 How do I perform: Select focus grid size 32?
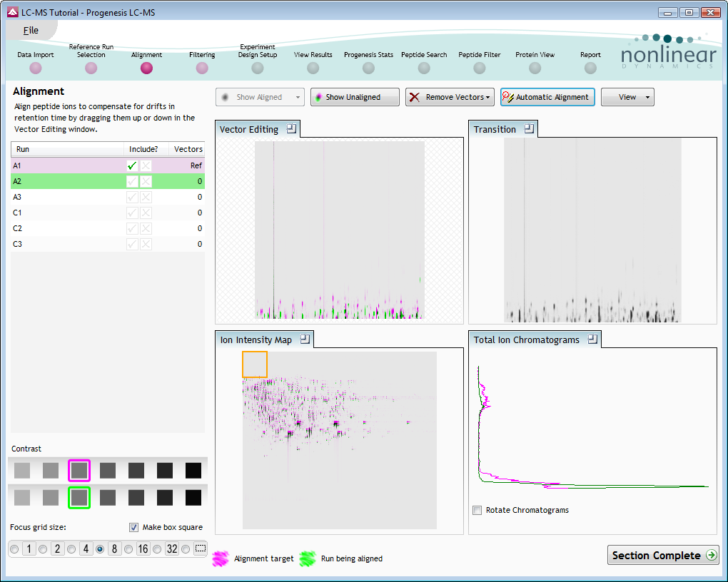[157, 549]
